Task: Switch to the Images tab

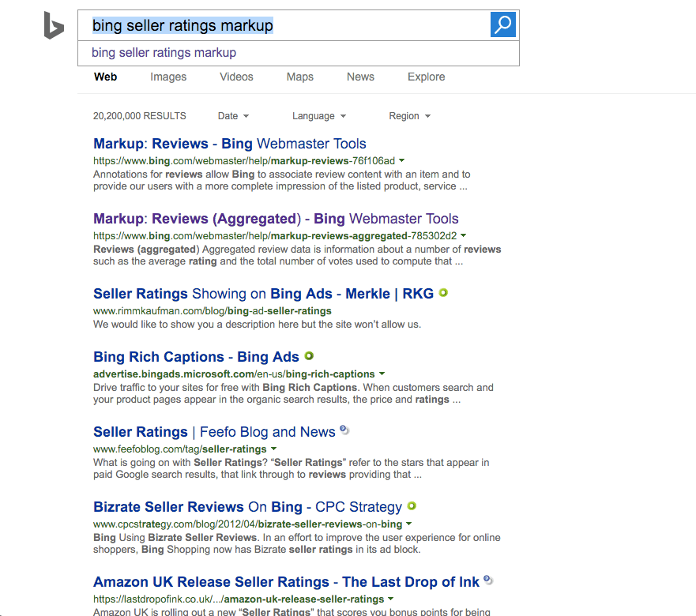Action: tap(168, 77)
